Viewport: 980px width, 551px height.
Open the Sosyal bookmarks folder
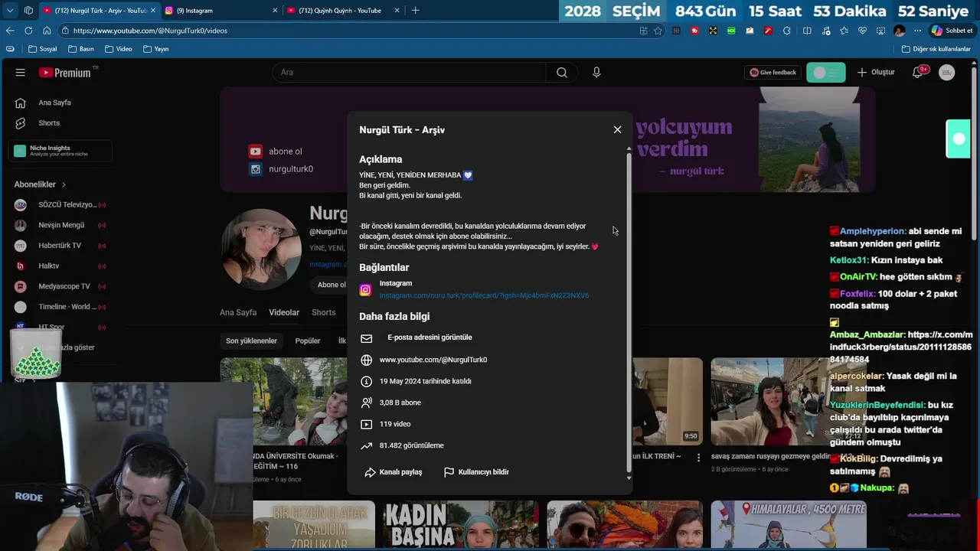(43, 49)
